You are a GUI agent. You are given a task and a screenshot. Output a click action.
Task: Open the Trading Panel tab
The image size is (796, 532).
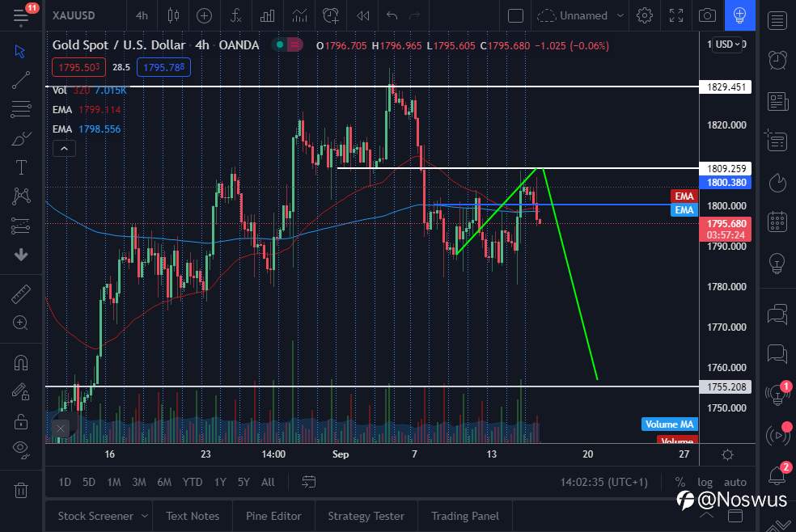tap(465, 516)
